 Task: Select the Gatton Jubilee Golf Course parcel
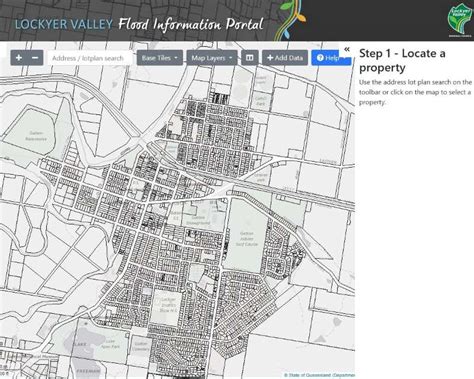247,239
